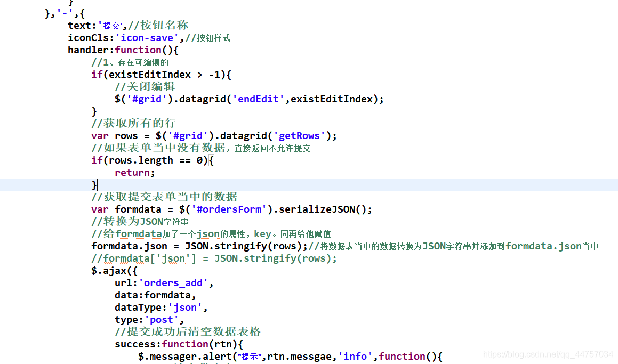Click the commented //formdata['json'] line
The height and width of the screenshot is (364, 618).
pyautogui.click(x=214, y=258)
